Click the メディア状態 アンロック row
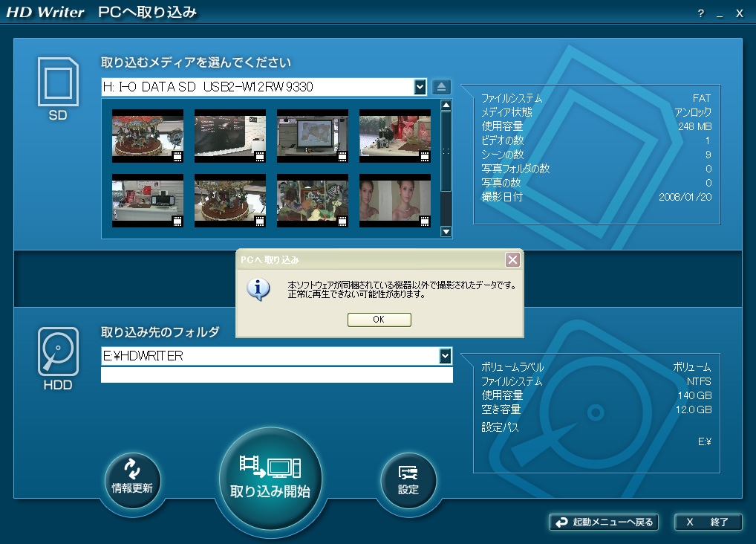 click(596, 112)
